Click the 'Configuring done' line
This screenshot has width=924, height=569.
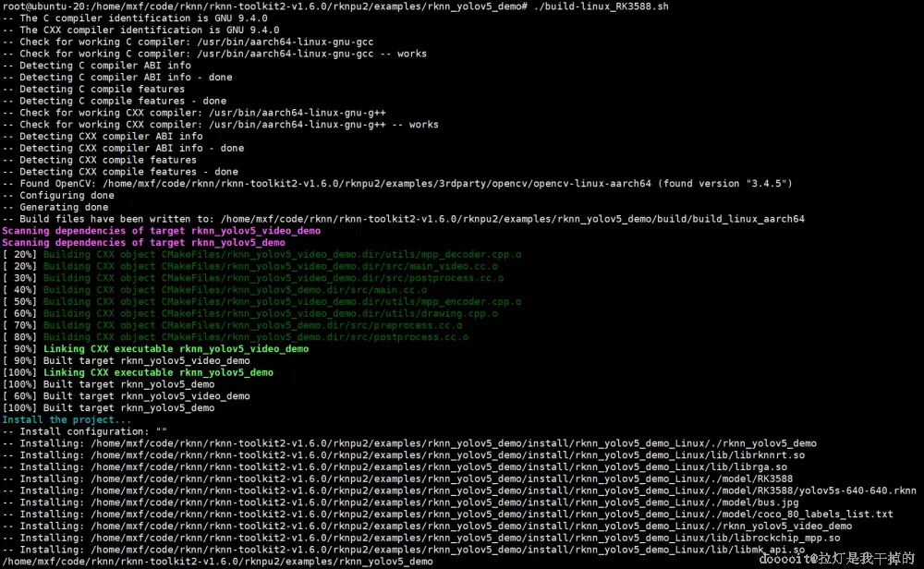tap(58, 195)
